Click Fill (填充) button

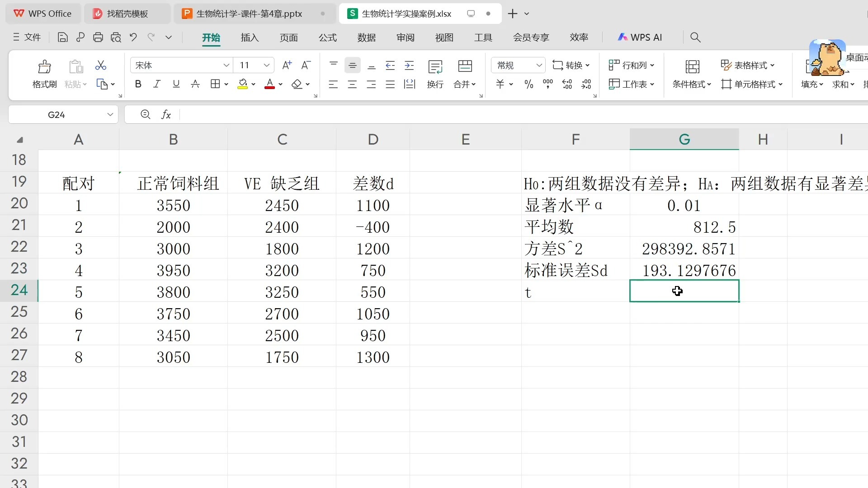point(811,84)
